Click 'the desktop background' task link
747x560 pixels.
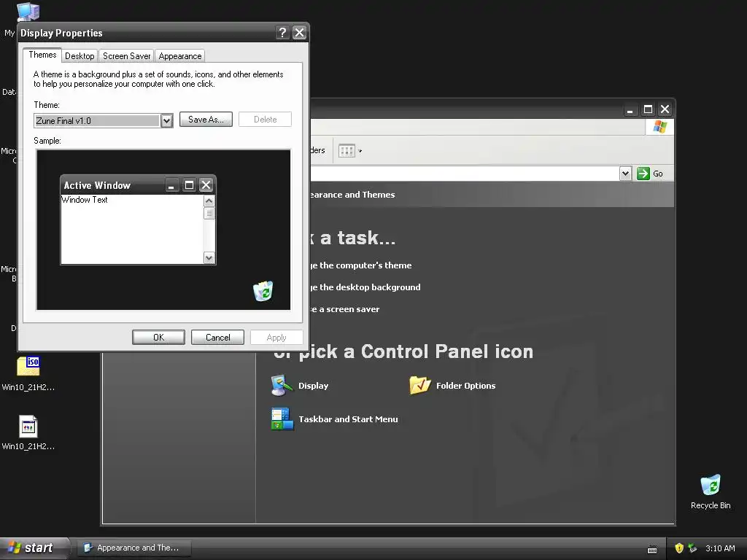[x=365, y=287]
